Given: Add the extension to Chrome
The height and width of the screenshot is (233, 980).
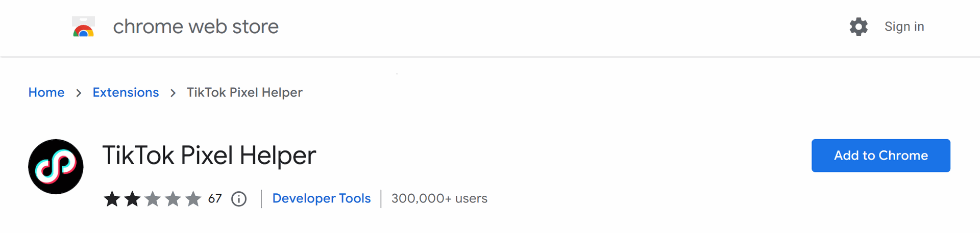Looking at the screenshot, I should [881, 156].
